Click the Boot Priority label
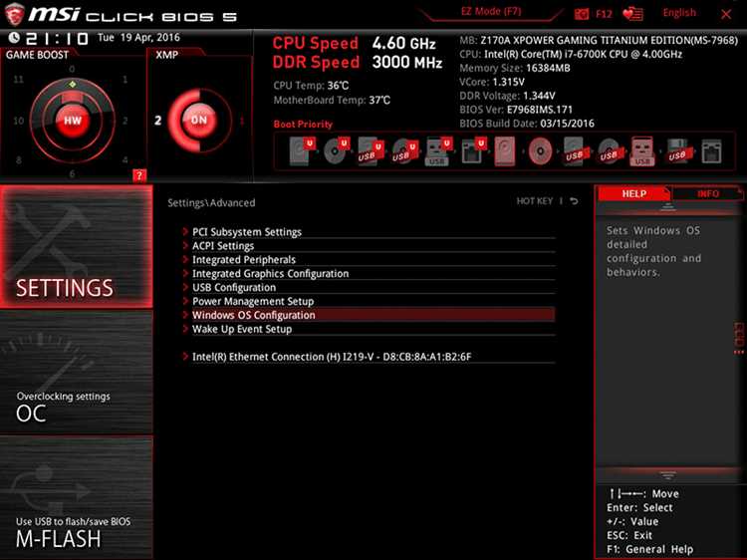 click(x=303, y=124)
